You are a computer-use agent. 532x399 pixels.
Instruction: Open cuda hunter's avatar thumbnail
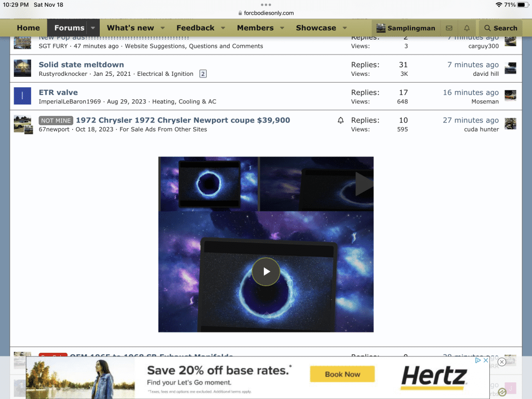510,124
